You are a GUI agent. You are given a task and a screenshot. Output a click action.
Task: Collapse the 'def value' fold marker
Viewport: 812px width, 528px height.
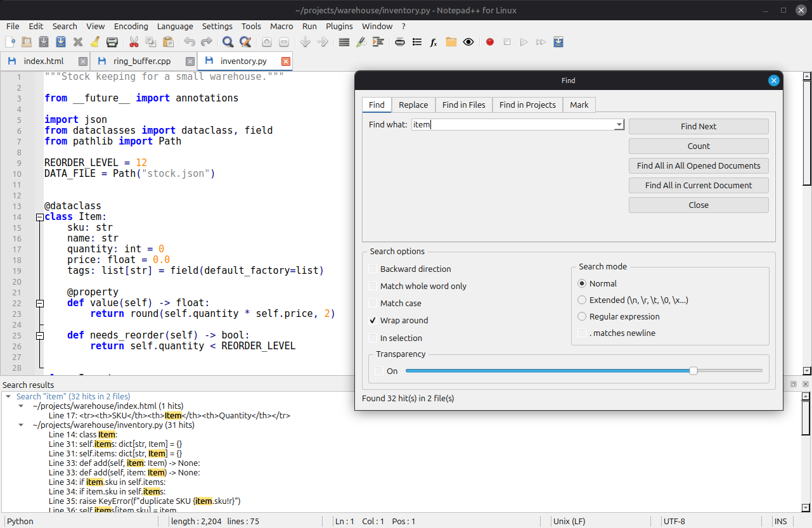(39, 303)
